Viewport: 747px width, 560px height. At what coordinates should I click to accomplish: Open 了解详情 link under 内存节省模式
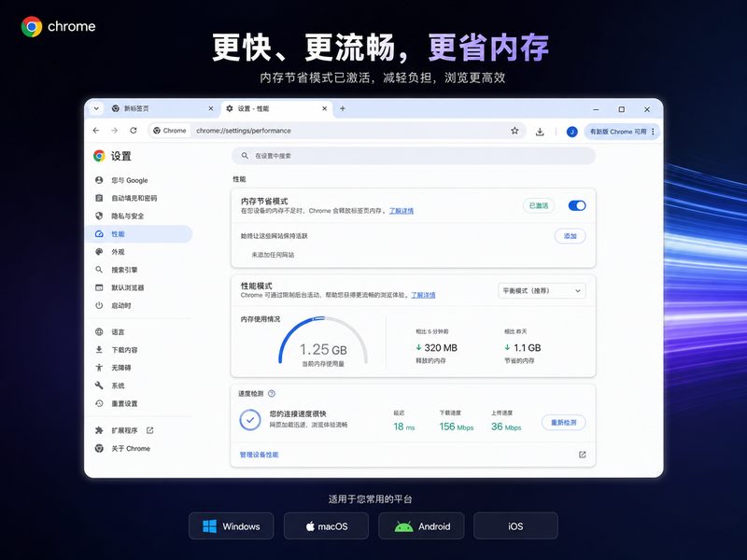click(402, 211)
